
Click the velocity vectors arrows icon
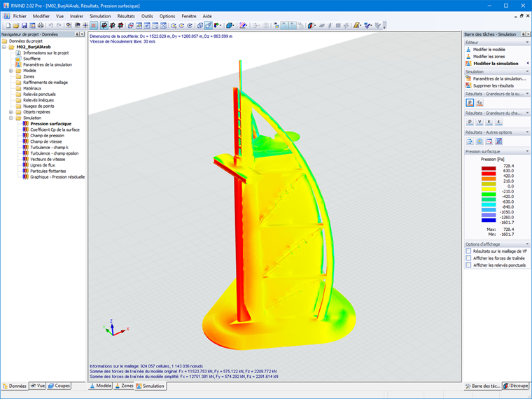click(470, 141)
